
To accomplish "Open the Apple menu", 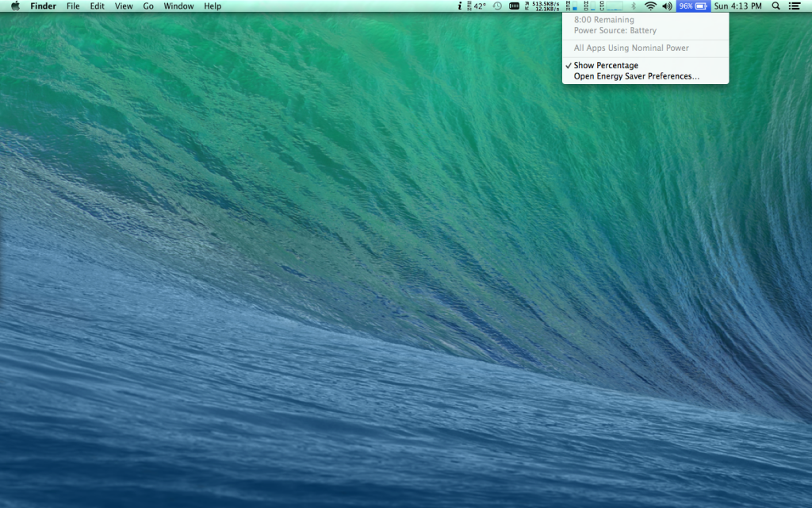I will (16, 6).
